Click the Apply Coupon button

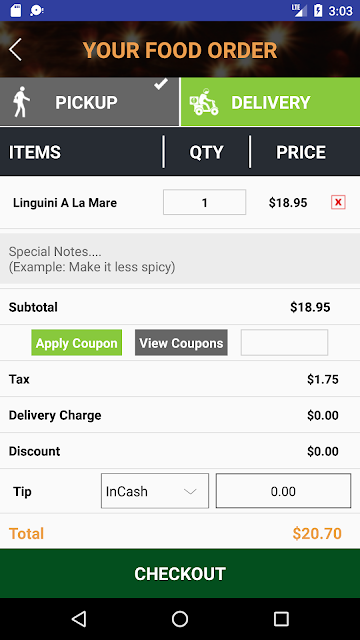[77, 343]
